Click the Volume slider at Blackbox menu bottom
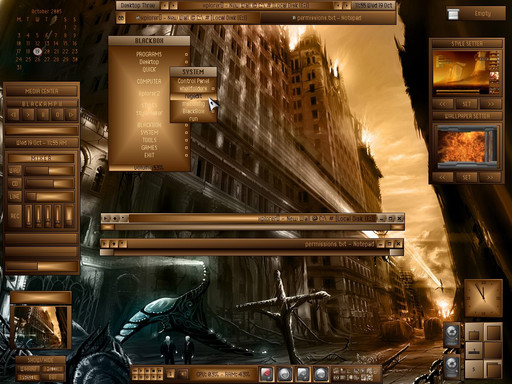The image size is (512, 384). pos(149,168)
